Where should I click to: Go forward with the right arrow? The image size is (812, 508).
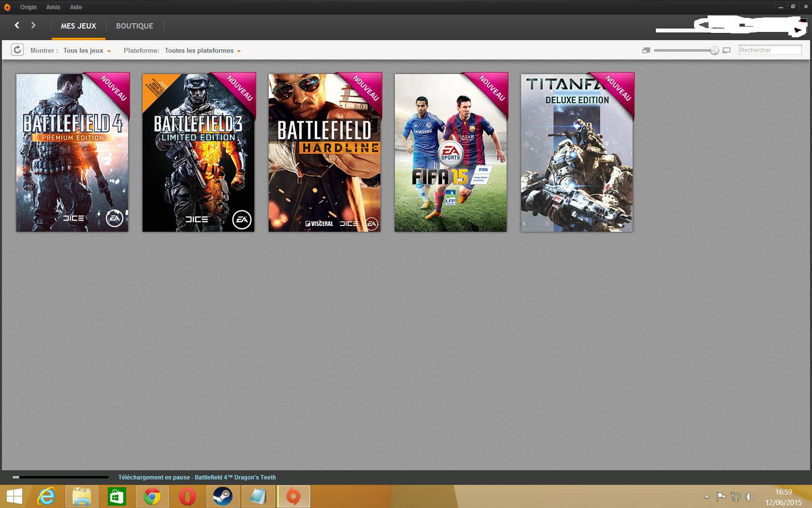tap(33, 25)
